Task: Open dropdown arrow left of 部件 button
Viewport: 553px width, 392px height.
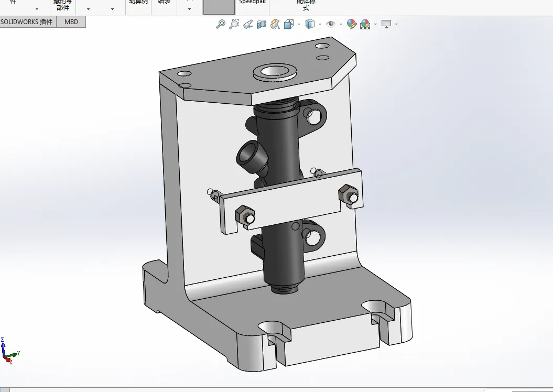Action: coord(37,9)
